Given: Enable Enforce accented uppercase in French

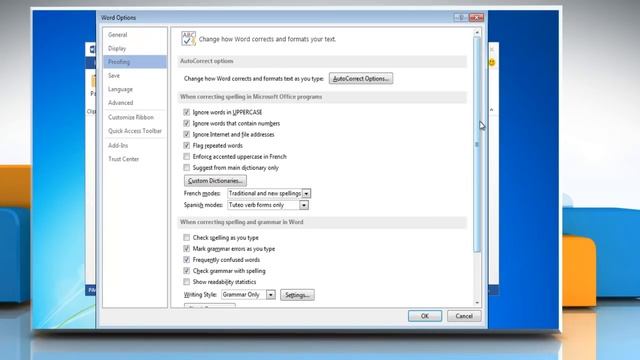Looking at the screenshot, I should point(187,156).
